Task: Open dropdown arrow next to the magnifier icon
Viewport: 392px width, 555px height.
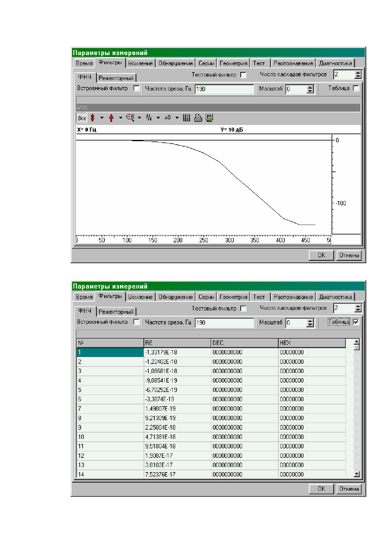Action: click(x=140, y=118)
